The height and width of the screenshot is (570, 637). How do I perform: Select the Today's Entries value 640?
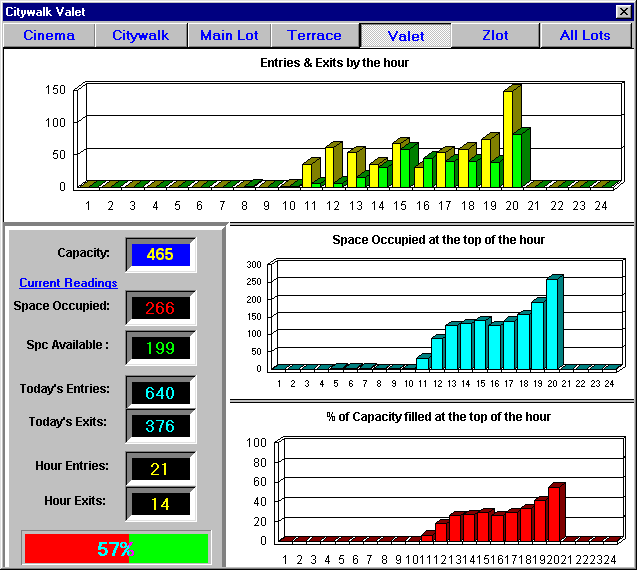160,393
